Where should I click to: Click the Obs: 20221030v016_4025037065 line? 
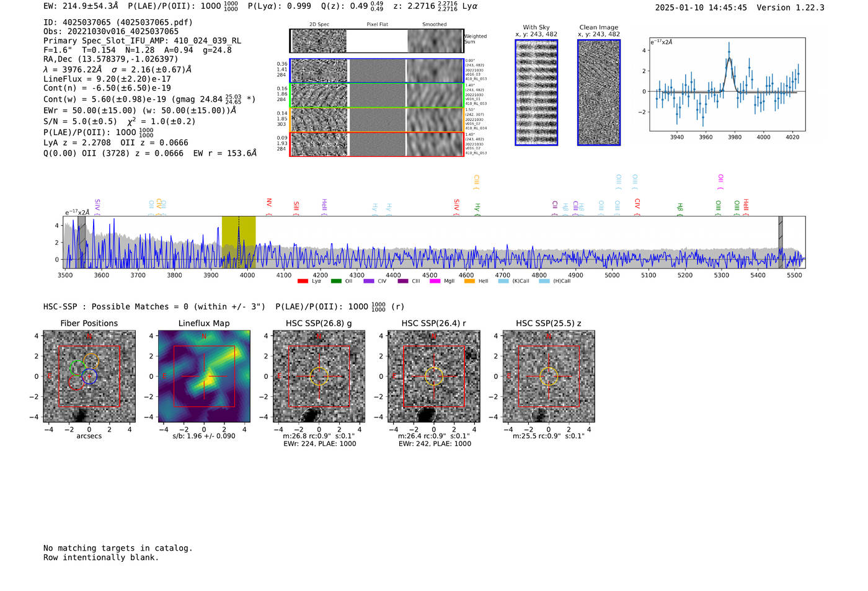pyautogui.click(x=111, y=32)
